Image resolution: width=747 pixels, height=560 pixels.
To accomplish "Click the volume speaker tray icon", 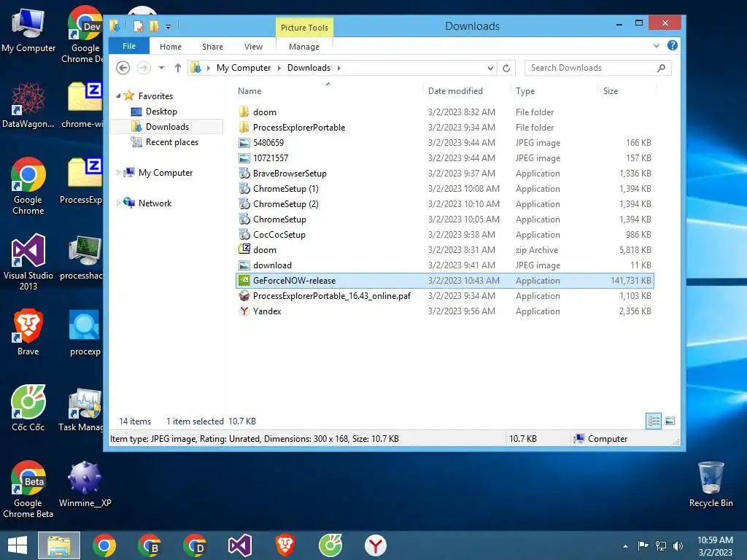I will pyautogui.click(x=678, y=545).
